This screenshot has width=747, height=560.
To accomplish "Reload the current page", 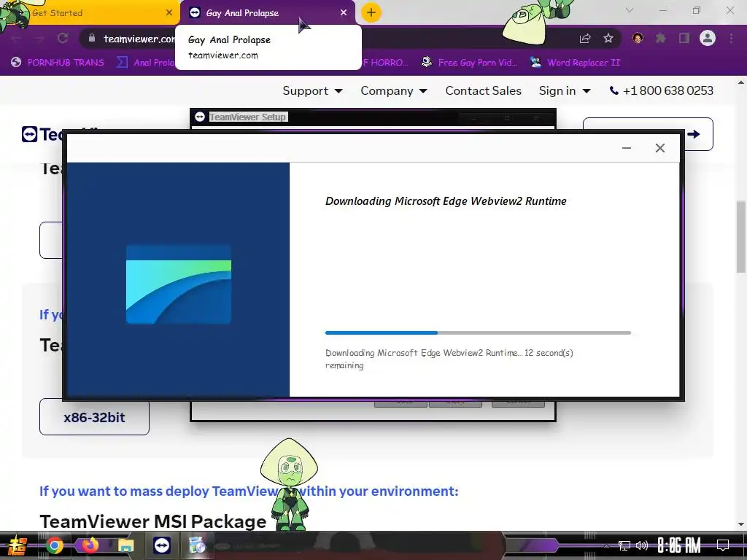I will (63, 39).
